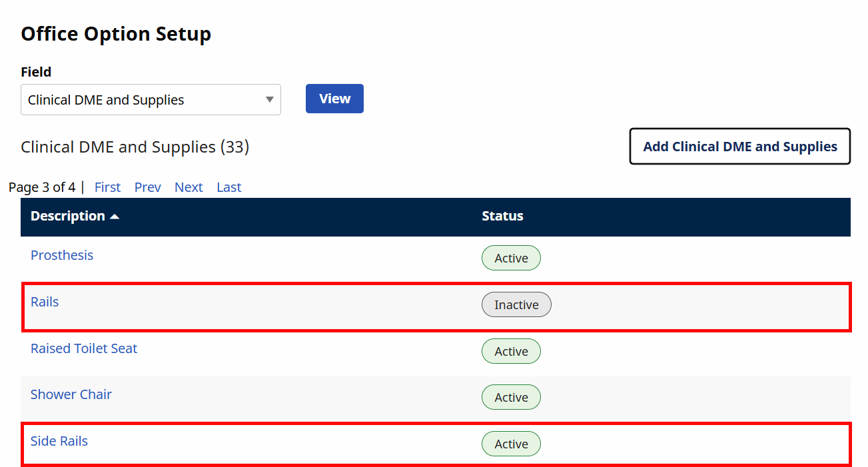Go to the First page
This screenshot has height=467, width=868.
(x=107, y=187)
